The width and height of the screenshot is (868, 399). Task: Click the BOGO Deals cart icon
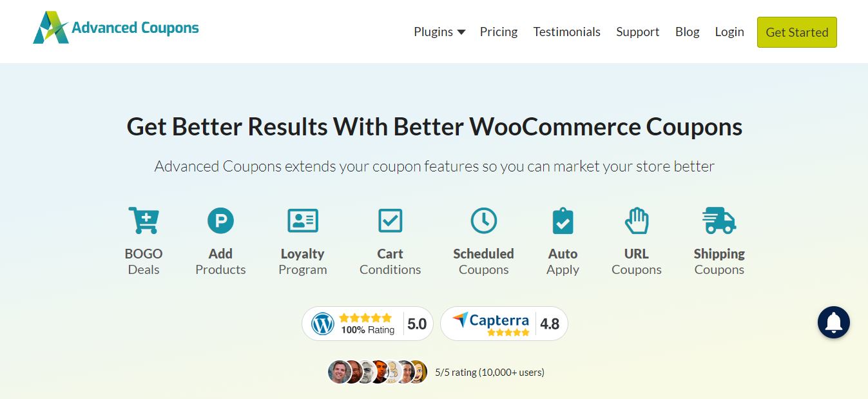(x=143, y=219)
